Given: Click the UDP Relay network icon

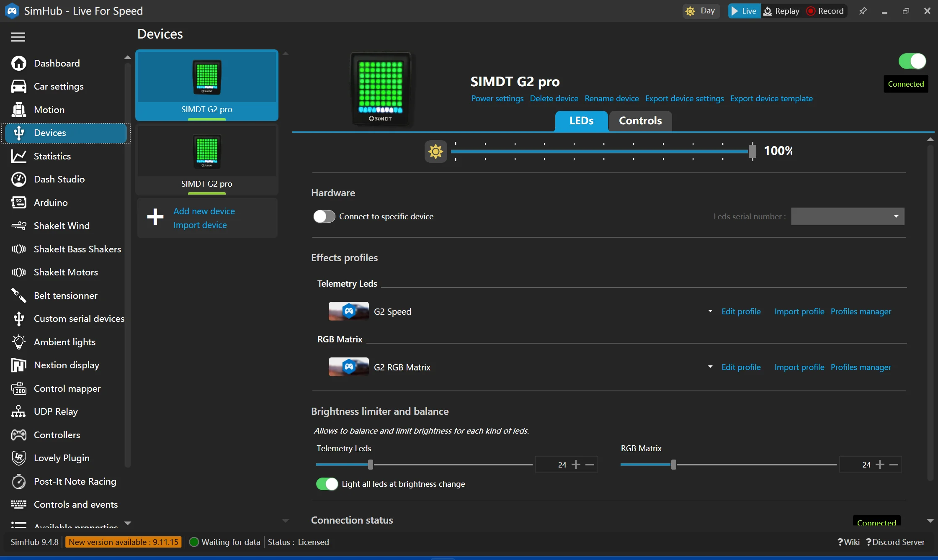Looking at the screenshot, I should (x=19, y=411).
